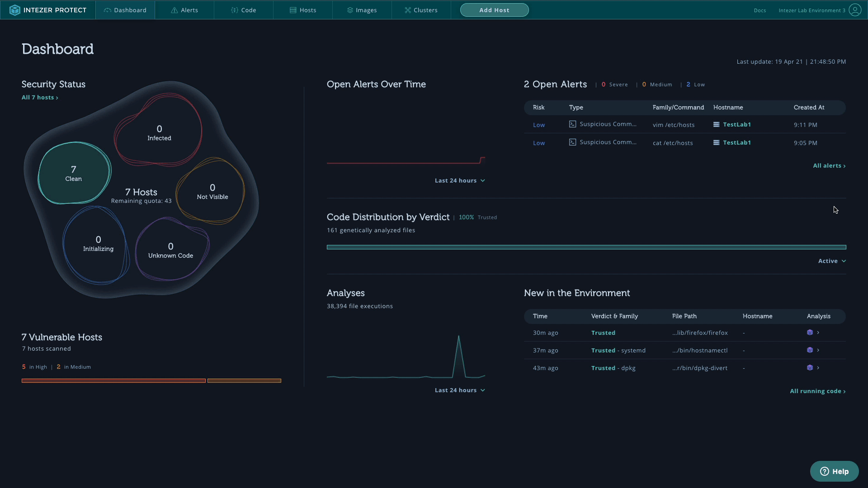
Task: Expand Last 24 hours under Open Alerts chart
Action: tap(460, 181)
